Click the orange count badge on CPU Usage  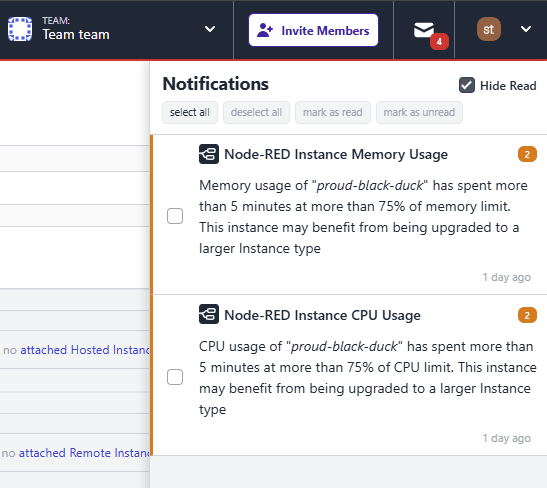pyautogui.click(x=527, y=315)
